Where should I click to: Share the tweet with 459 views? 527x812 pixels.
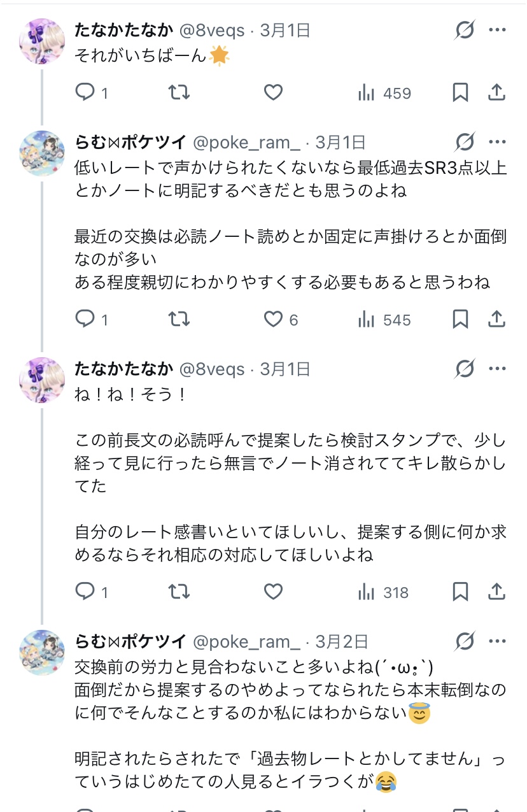tap(496, 93)
